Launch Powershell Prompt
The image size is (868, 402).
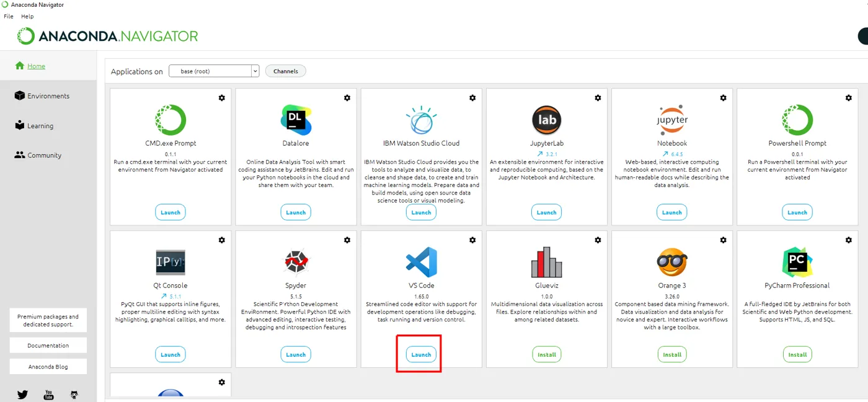[x=797, y=212]
